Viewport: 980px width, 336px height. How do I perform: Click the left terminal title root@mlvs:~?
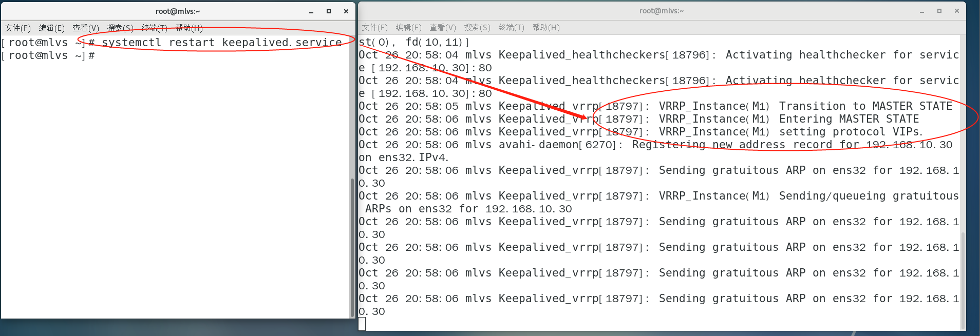[x=178, y=11]
